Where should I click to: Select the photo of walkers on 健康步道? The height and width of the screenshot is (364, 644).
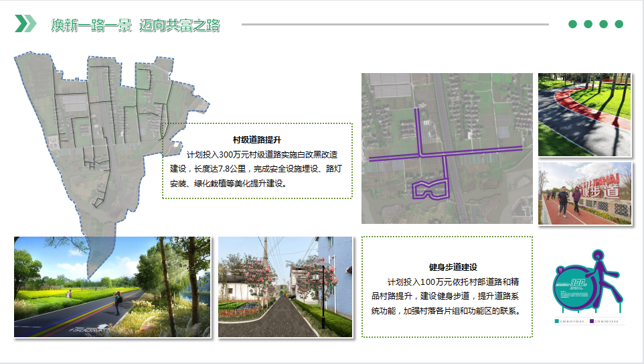585,193
